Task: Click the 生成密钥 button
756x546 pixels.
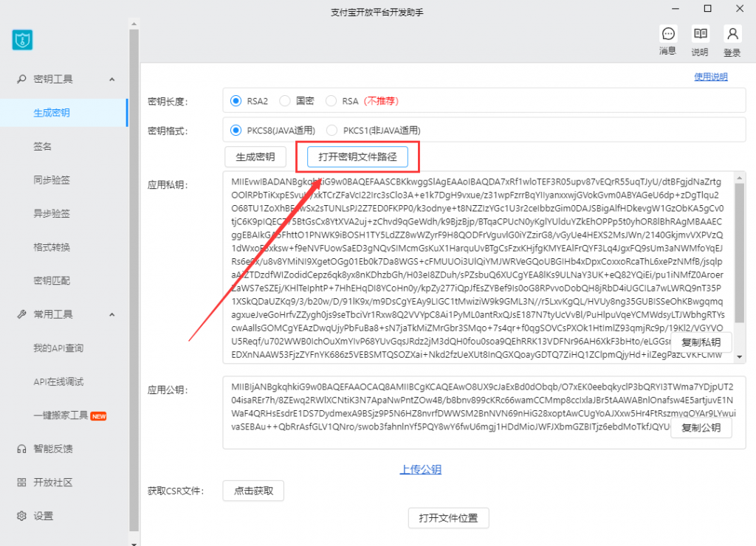Action: point(255,156)
